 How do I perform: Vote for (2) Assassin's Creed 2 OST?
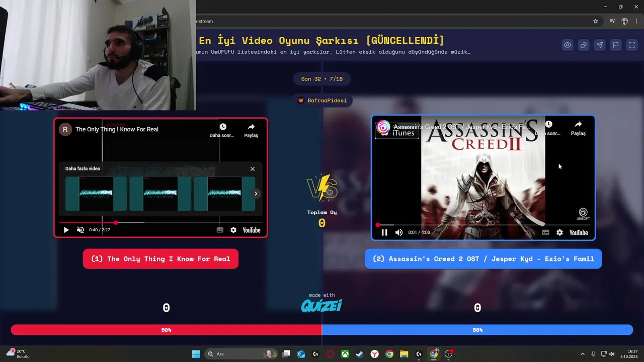coord(483,259)
